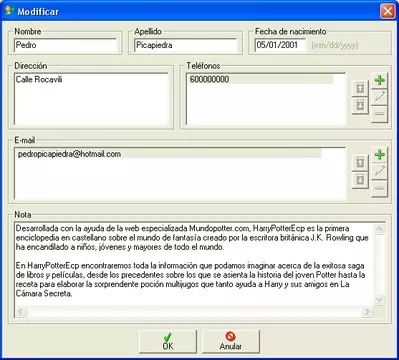Viewport: 399px width, 360px height.
Task: Confirm changes with the OK button
Action: (x=168, y=341)
